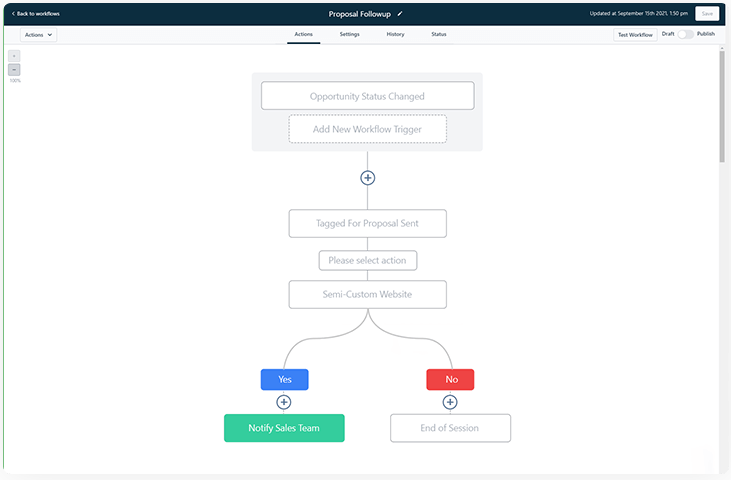Select the Tagged For Proposal Sent step

point(367,223)
